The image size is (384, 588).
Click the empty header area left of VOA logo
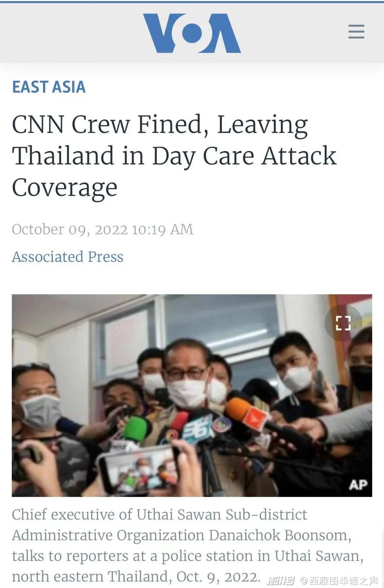click(x=71, y=33)
